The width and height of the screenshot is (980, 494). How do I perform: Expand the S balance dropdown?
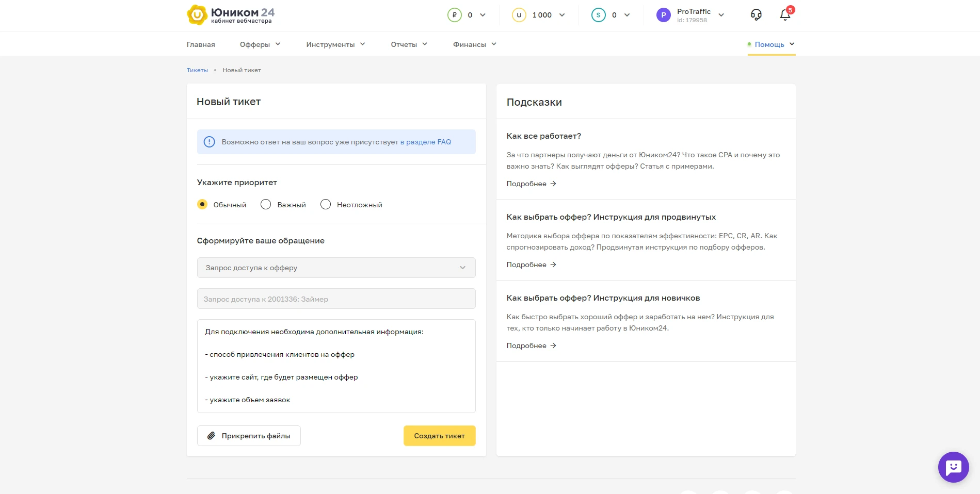tap(627, 15)
